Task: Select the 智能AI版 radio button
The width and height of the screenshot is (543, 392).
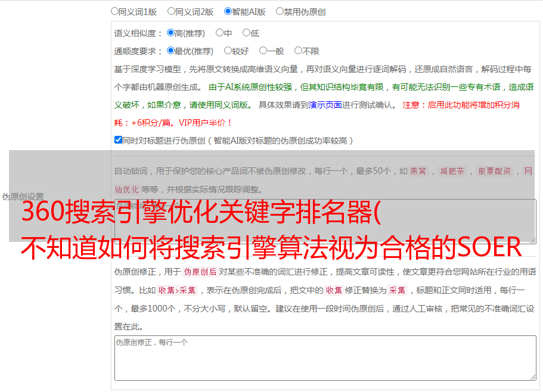Action: tap(228, 11)
